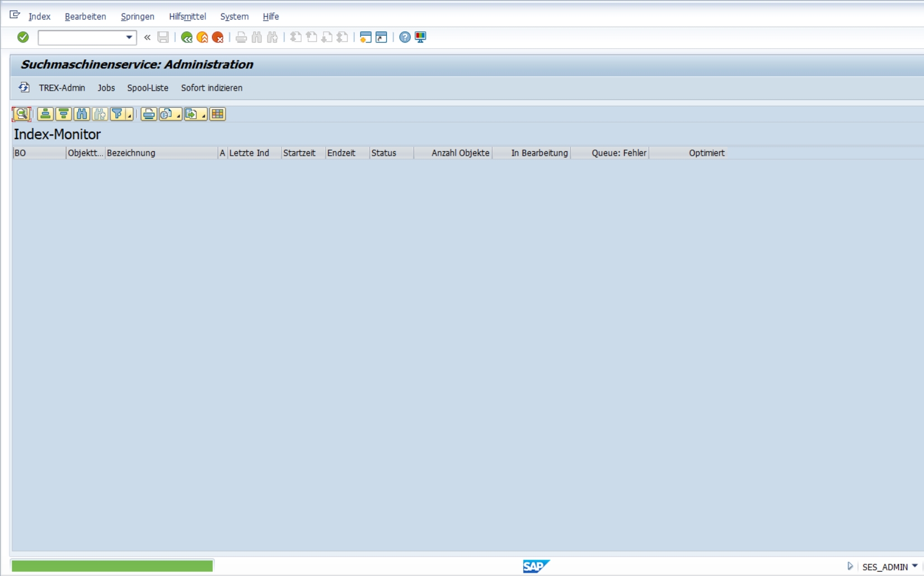
Task: Click the Customize Local Layout monitor icon
Action: [x=420, y=38]
